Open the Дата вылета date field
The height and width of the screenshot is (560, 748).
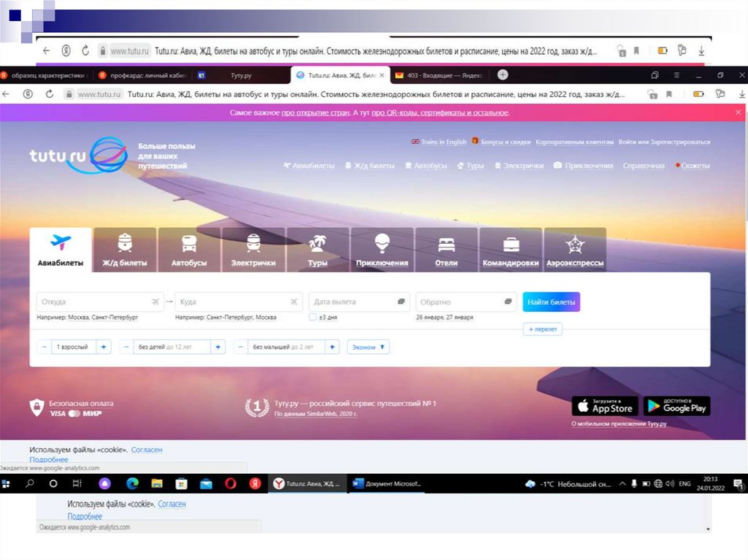(x=359, y=302)
